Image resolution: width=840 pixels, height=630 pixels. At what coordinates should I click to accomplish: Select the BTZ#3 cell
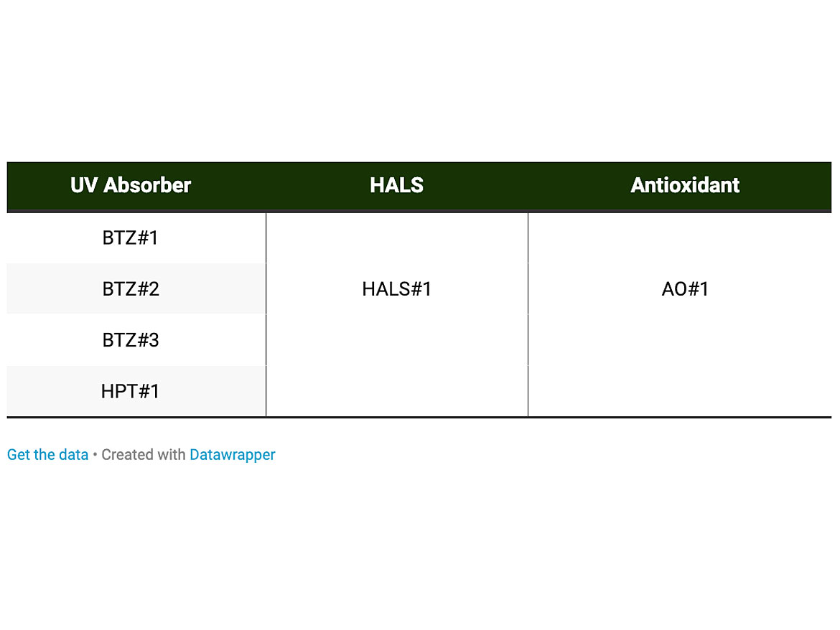point(131,340)
